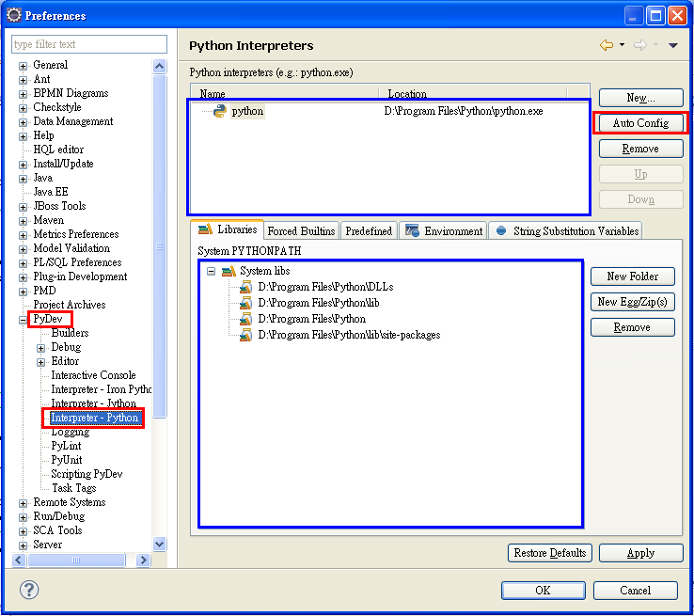Expand the Run/Debug node
The height and width of the screenshot is (616, 694).
(23, 517)
